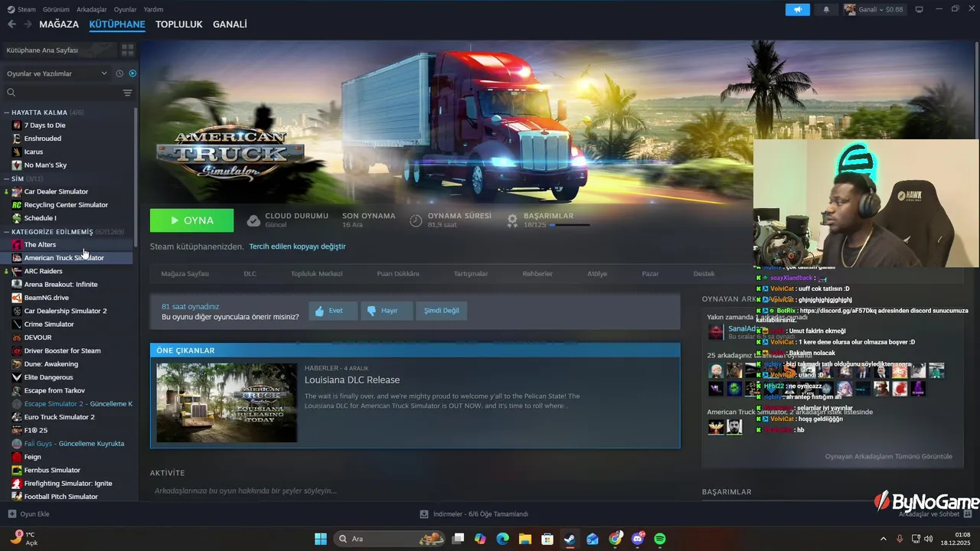The image size is (980, 551).
Task: Select Schedule I in the list
Action: tap(40, 218)
